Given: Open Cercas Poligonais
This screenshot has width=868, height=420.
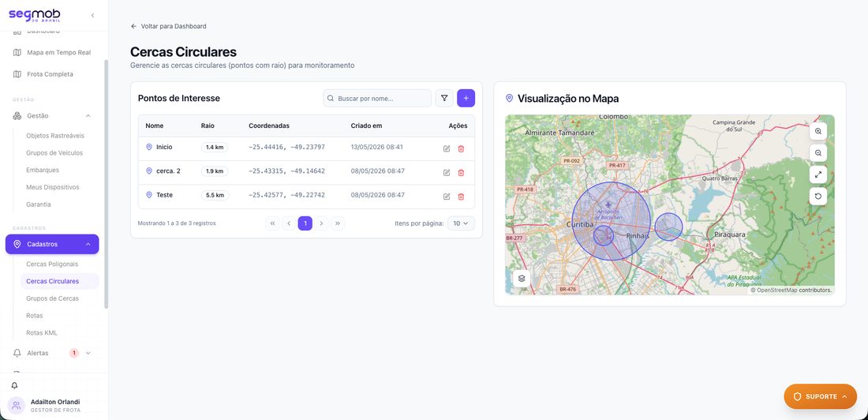Looking at the screenshot, I should tap(52, 264).
